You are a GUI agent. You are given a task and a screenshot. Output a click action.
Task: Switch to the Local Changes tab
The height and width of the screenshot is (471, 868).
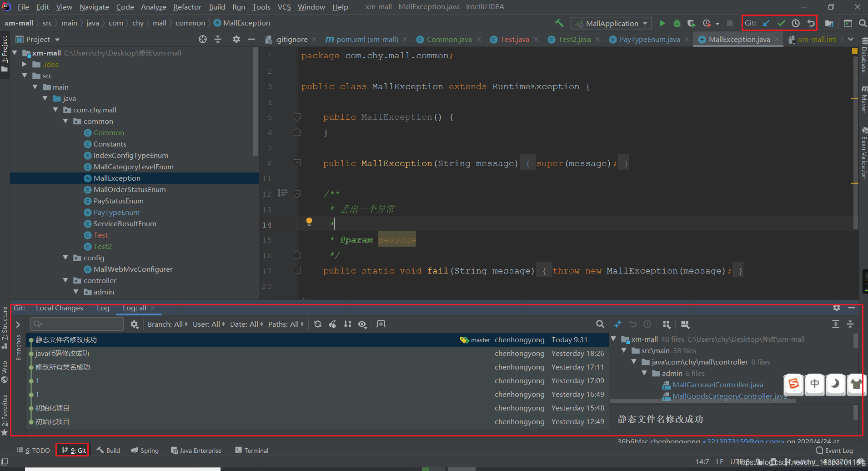click(60, 308)
